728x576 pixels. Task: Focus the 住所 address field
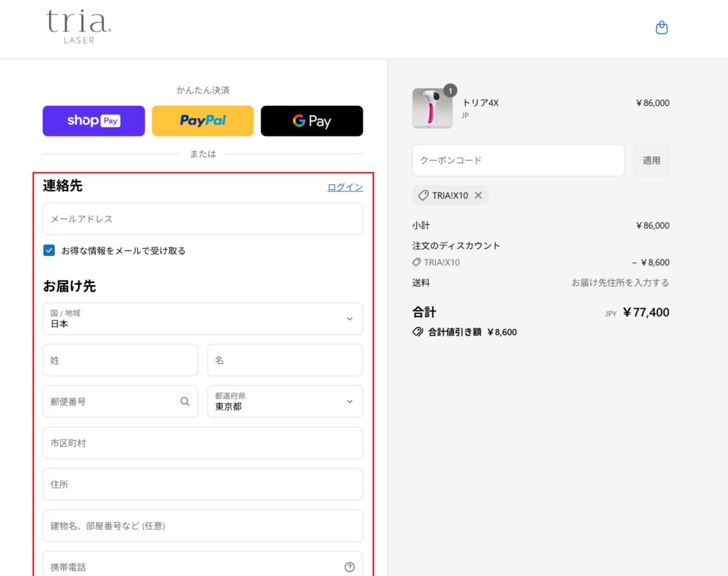click(x=203, y=484)
